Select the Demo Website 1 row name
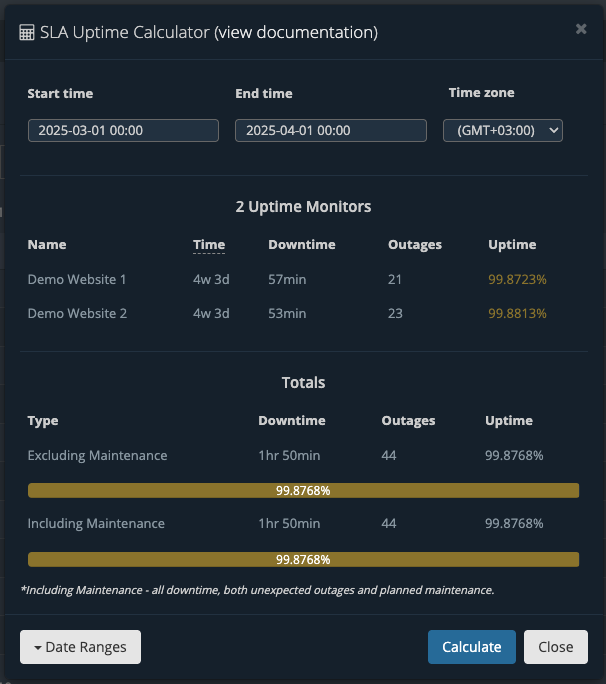Image resolution: width=606 pixels, height=684 pixels. tap(77, 279)
